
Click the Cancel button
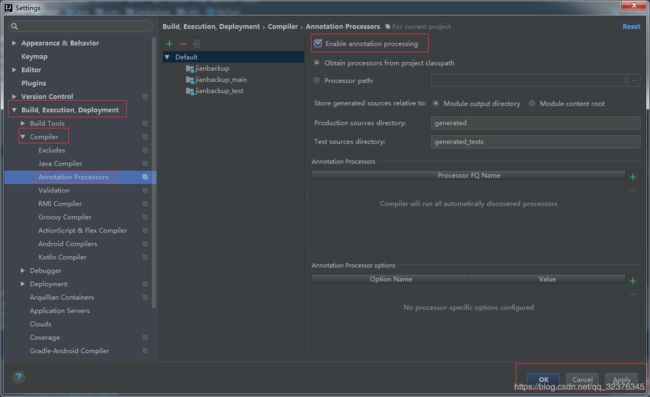tap(582, 379)
